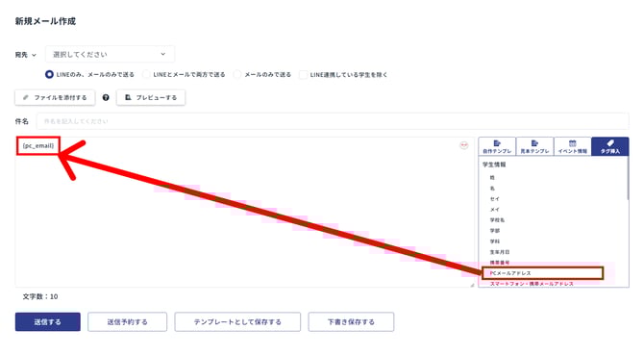Click the resize grip of message body
This screenshot has height=355, width=644.
coord(472,285)
